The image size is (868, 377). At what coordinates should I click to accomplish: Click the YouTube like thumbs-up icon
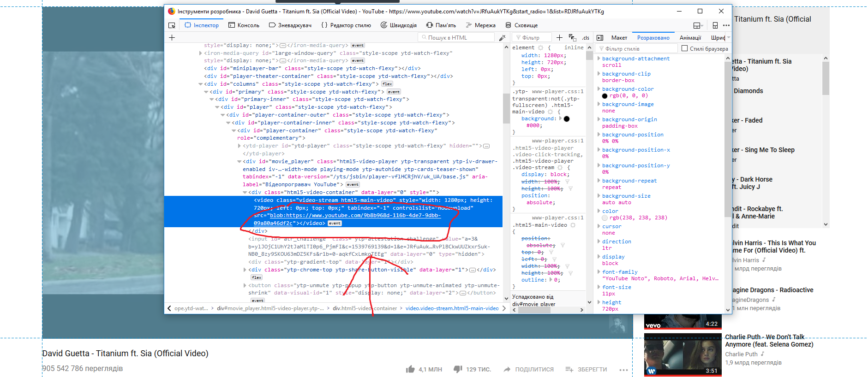pos(410,369)
